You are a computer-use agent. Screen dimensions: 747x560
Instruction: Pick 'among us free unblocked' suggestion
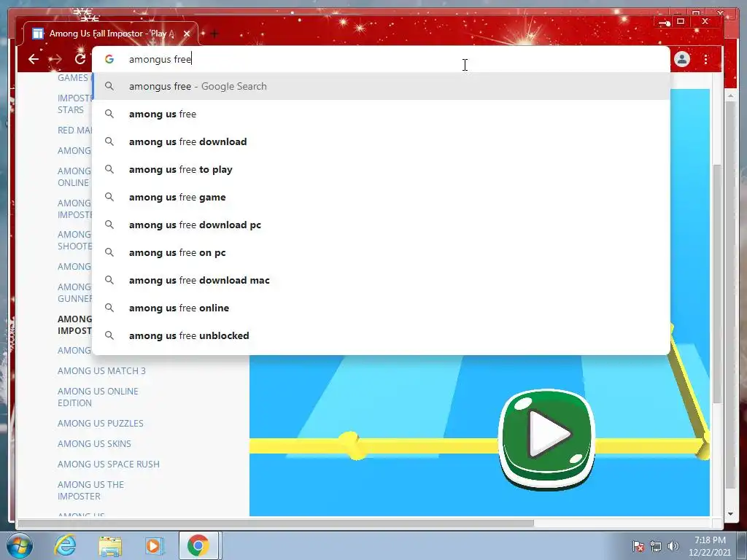(x=381, y=335)
